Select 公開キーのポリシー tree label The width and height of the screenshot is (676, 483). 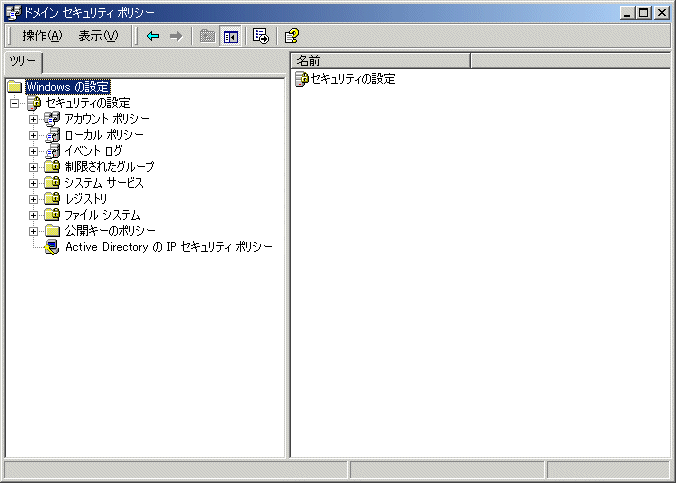110,231
